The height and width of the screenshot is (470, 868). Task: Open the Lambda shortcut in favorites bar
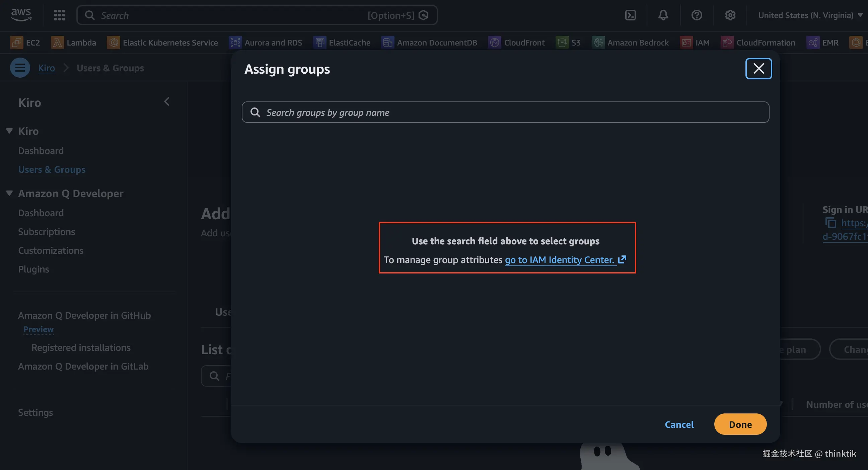pos(73,43)
